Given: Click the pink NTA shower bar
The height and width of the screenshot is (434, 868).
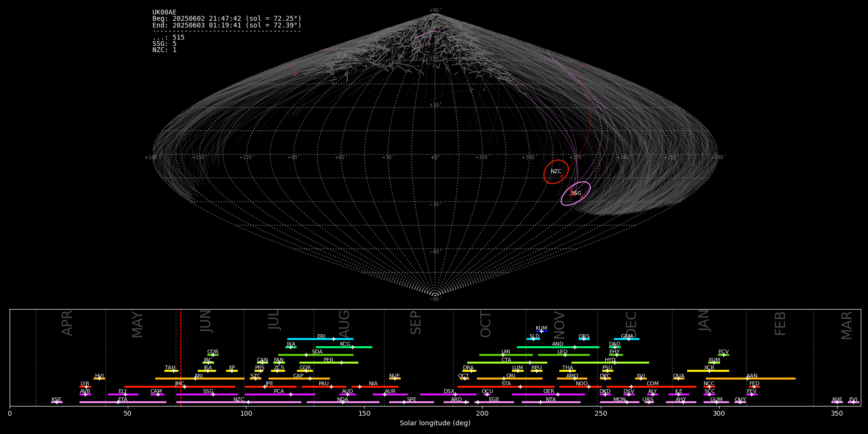Looking at the screenshot, I should tap(551, 402).
